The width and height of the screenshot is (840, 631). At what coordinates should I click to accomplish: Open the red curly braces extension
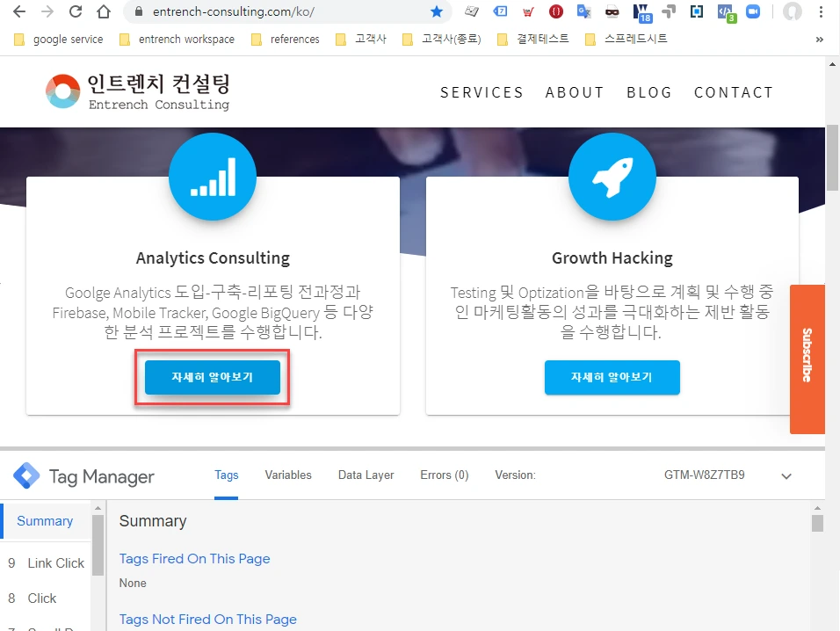tap(556, 11)
